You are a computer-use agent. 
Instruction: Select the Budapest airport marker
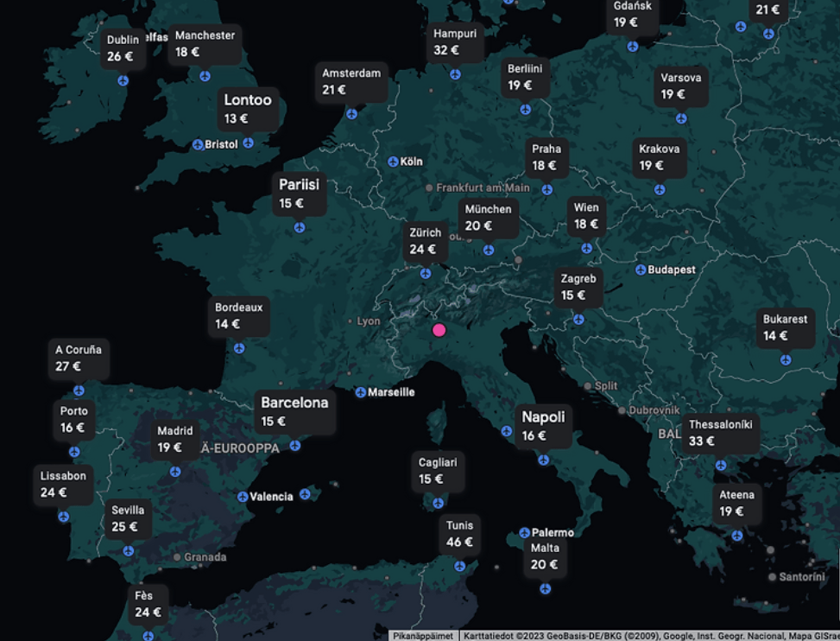641,270
